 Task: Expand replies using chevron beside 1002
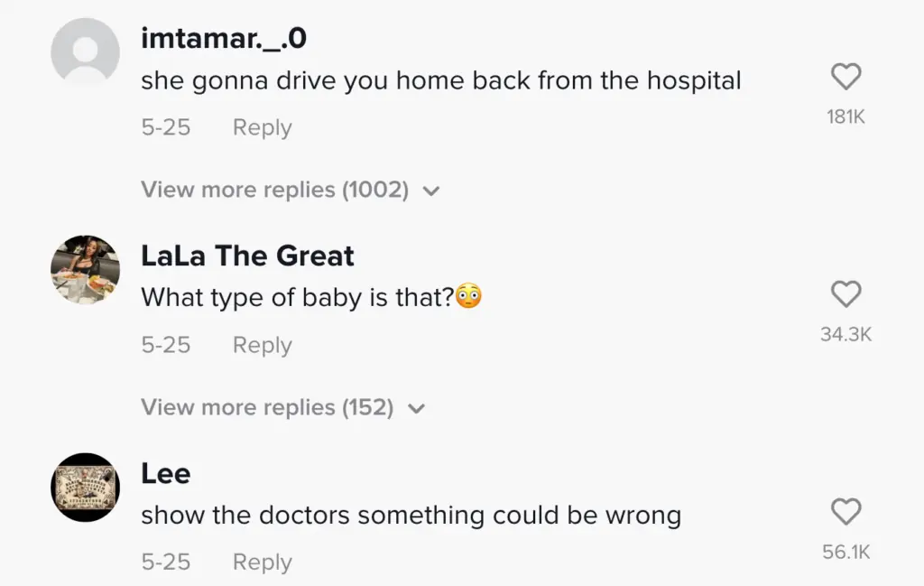(431, 191)
